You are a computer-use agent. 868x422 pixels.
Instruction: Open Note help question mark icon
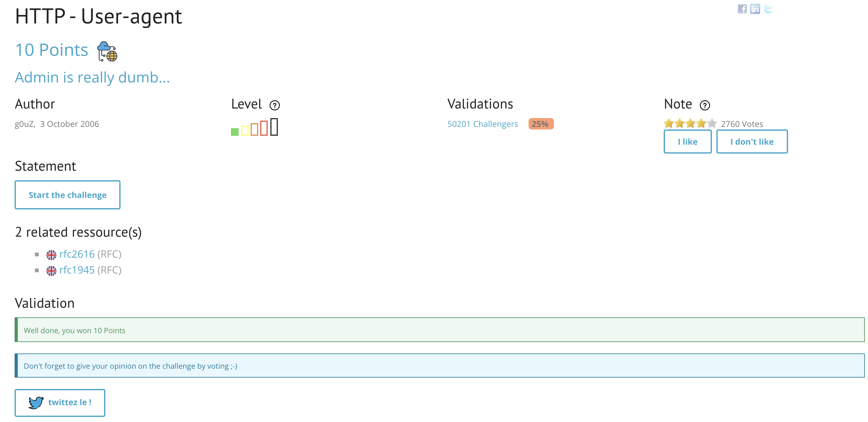click(705, 105)
